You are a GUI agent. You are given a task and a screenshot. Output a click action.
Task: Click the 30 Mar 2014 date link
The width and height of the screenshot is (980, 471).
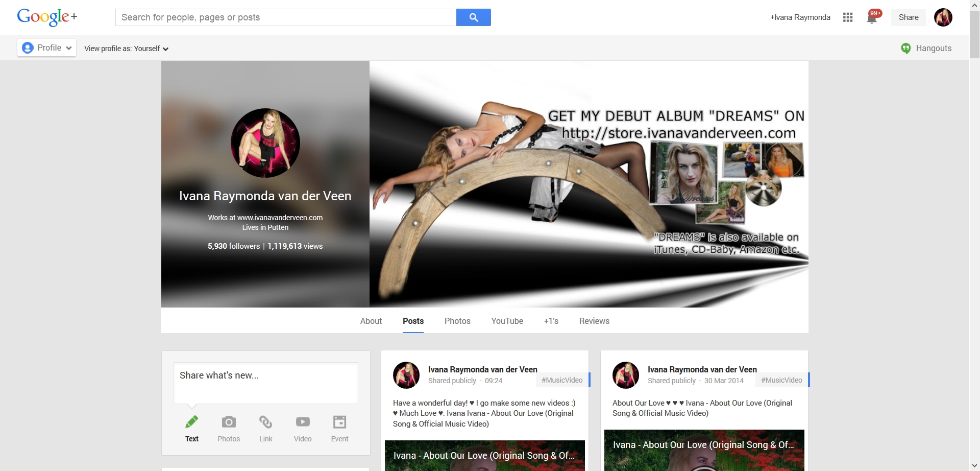point(724,381)
